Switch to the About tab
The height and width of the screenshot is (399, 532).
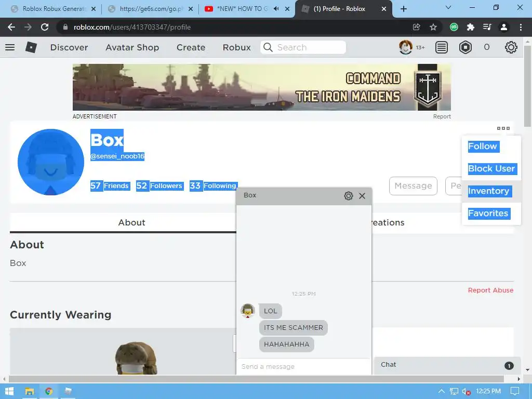131,222
